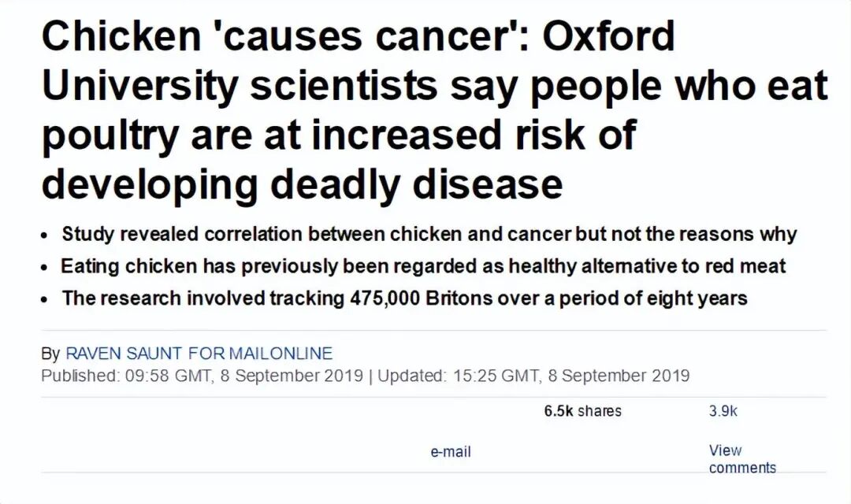This screenshot has width=851, height=504.
Task: Open the View comments link
Action: click(x=741, y=459)
